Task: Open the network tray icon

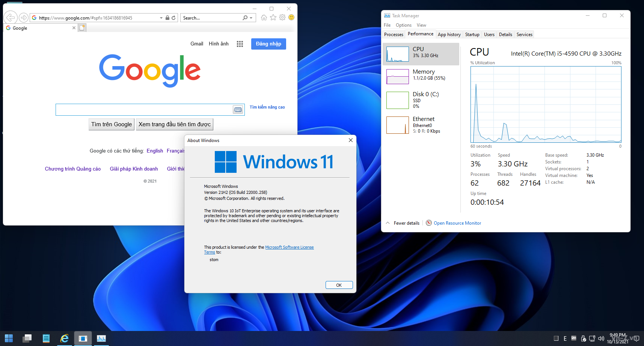Action: [592, 338]
